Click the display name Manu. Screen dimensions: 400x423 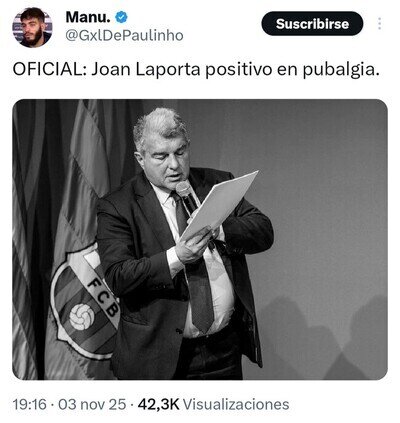(88, 17)
